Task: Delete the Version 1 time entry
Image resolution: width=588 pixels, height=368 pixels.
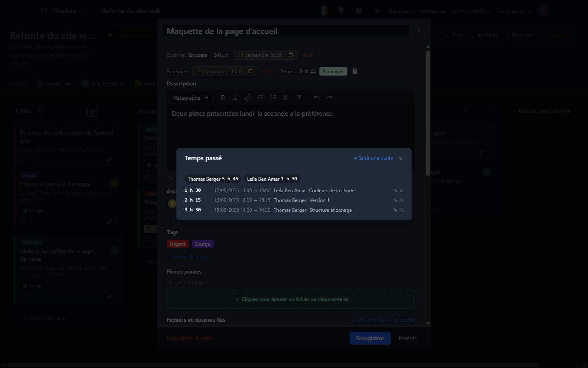Action: pos(401,200)
